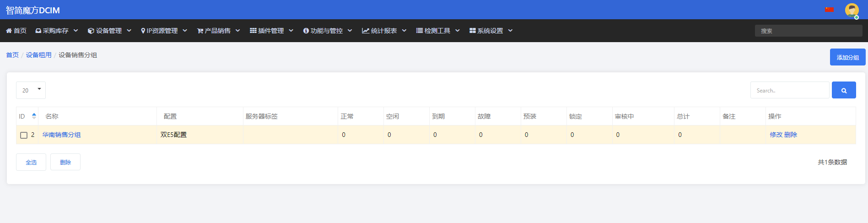
Task: Click the chart icon beside 统计报表
Action: click(366, 31)
